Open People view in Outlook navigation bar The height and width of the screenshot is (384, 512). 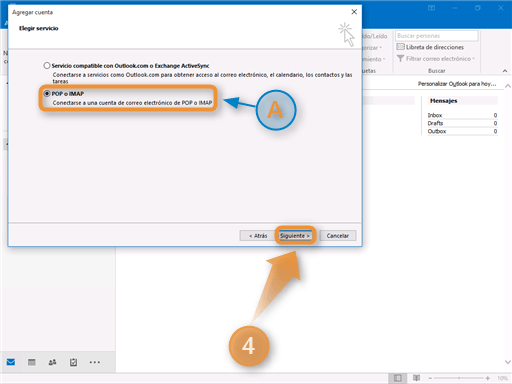(x=52, y=362)
